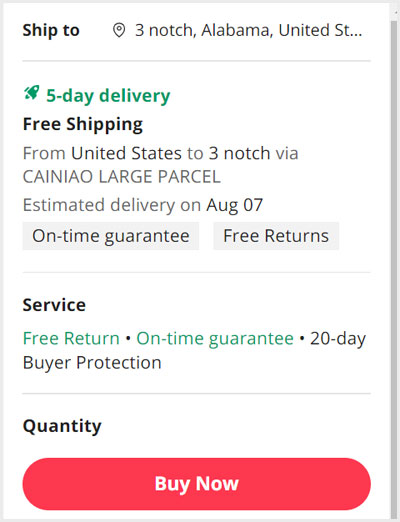This screenshot has height=522, width=400.
Task: Click the green rocket delivery icon
Action: (x=32, y=93)
